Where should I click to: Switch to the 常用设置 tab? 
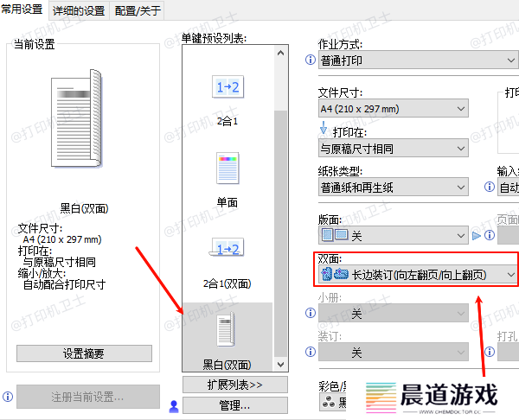click(22, 10)
